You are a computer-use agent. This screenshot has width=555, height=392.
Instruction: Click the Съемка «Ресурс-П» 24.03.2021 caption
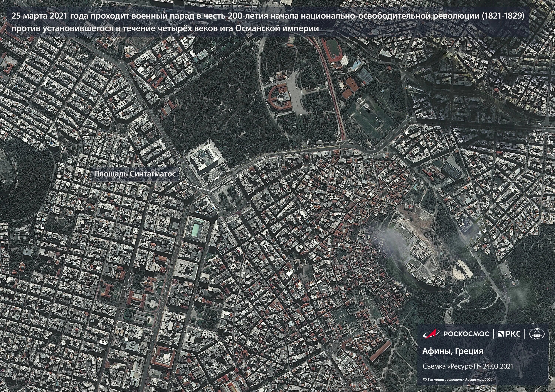click(468, 366)
